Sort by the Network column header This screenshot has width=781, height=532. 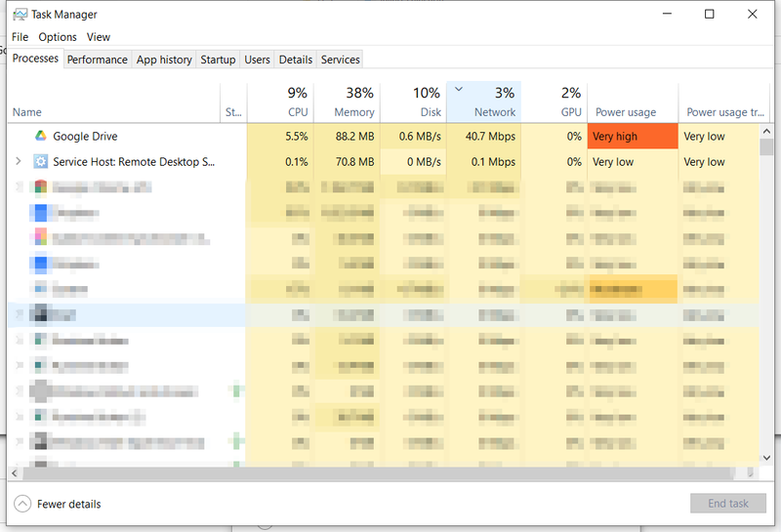coord(484,102)
